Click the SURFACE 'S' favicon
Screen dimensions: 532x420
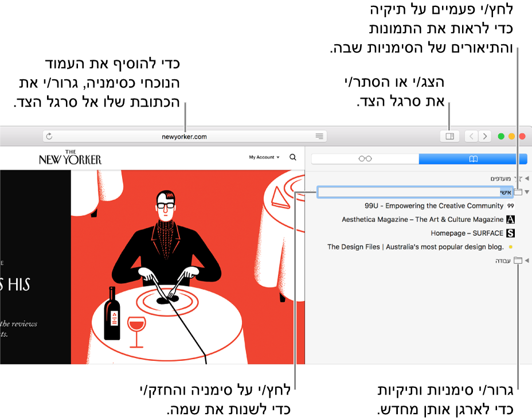point(510,234)
